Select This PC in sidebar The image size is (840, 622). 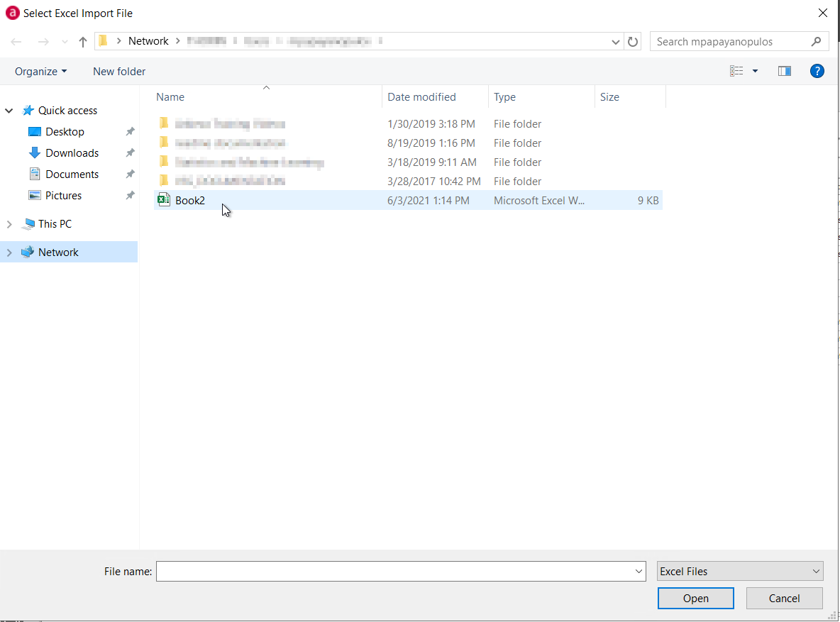coord(55,224)
